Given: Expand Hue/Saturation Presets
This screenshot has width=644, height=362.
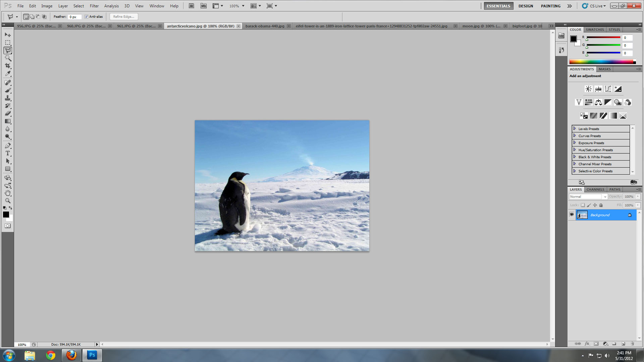Looking at the screenshot, I should coord(575,150).
